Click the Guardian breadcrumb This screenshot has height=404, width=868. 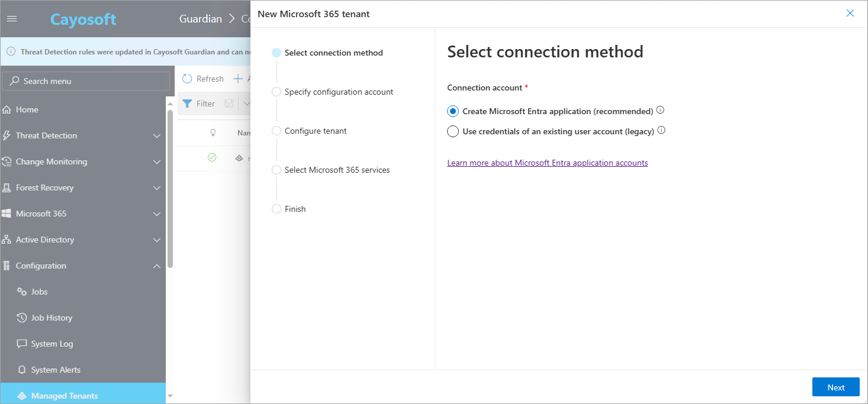[x=201, y=18]
